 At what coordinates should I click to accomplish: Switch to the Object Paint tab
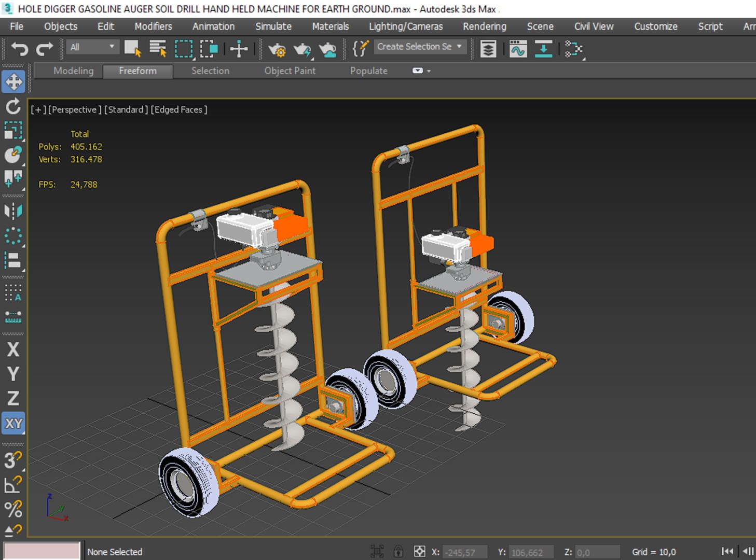290,71
